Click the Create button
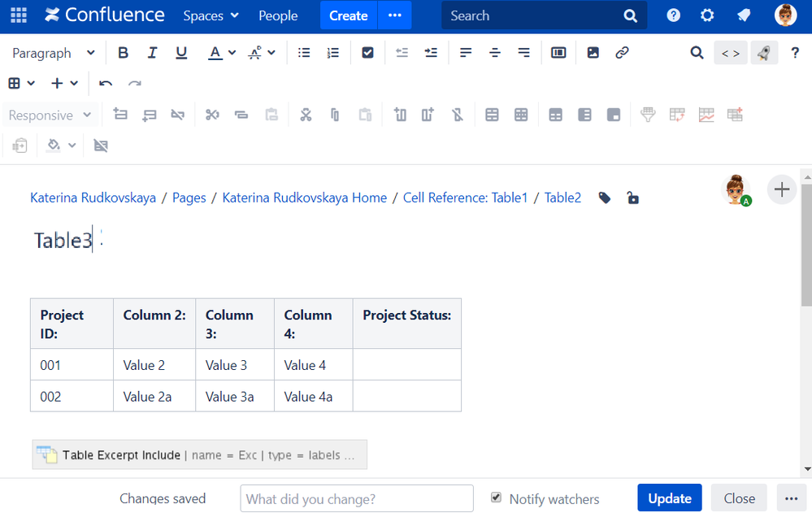 349,15
